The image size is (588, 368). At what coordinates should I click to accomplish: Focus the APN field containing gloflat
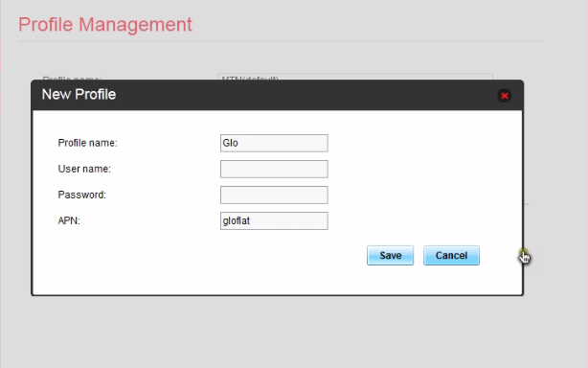pos(274,220)
